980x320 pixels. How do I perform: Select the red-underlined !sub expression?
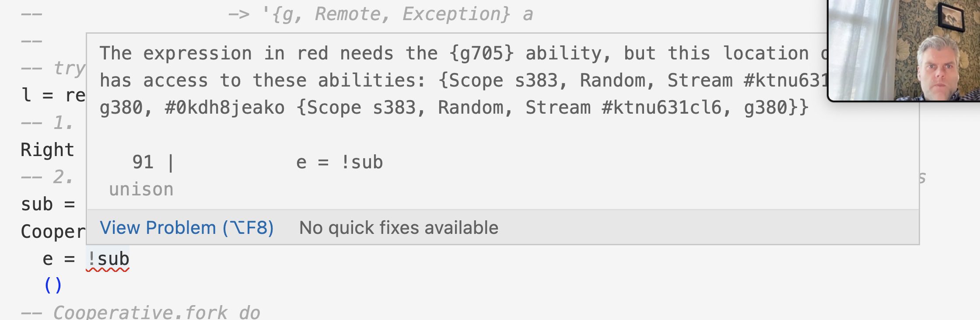click(108, 258)
